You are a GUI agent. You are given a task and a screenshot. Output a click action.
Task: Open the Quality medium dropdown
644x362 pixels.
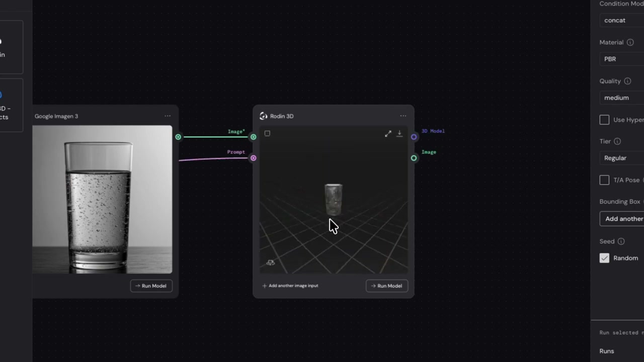coord(622,98)
